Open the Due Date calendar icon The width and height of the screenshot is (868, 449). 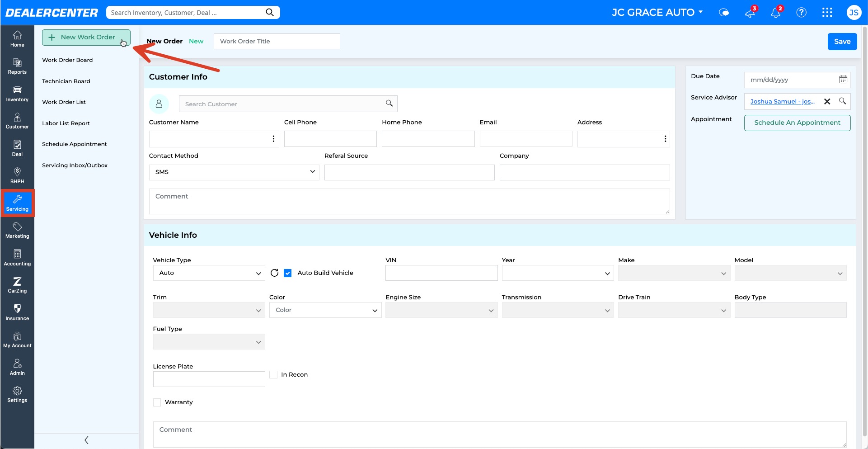pos(843,80)
